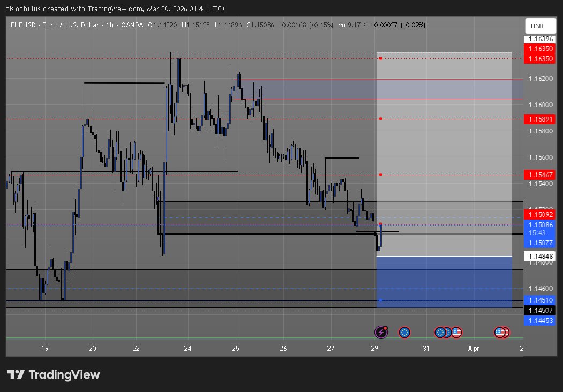Click the red 1.15467 price label
This screenshot has height=392, width=563.
[x=539, y=175]
